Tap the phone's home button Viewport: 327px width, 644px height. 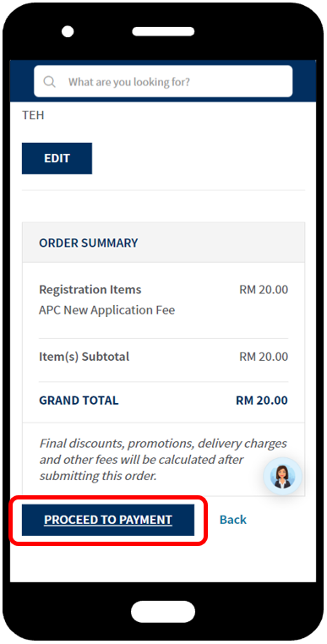tap(163, 612)
